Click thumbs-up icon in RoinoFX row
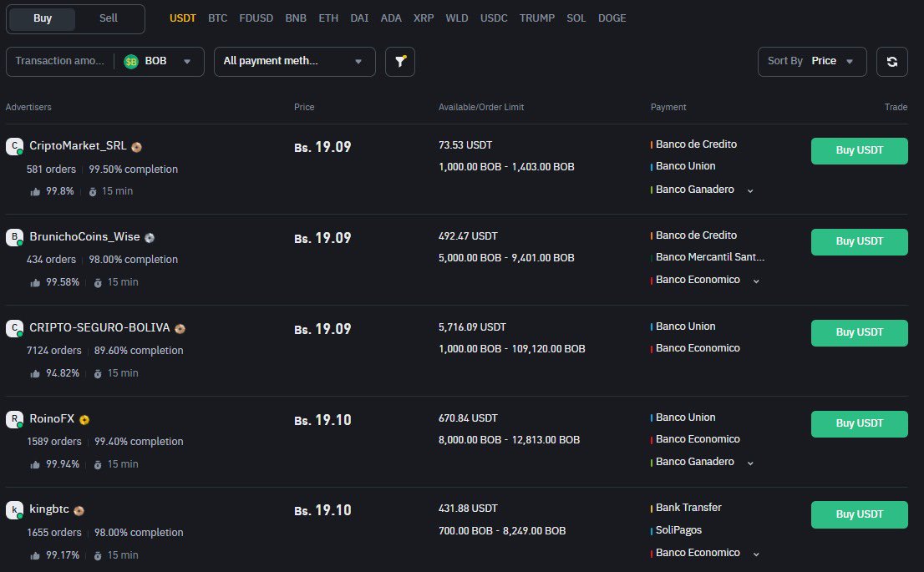Image resolution: width=924 pixels, height=572 pixels. (x=35, y=465)
